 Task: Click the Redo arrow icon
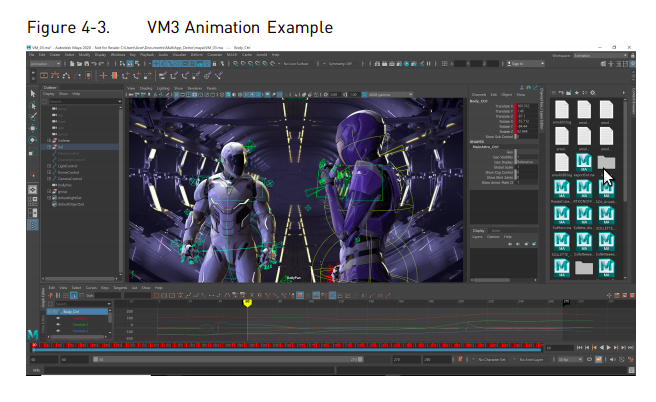[x=101, y=64]
